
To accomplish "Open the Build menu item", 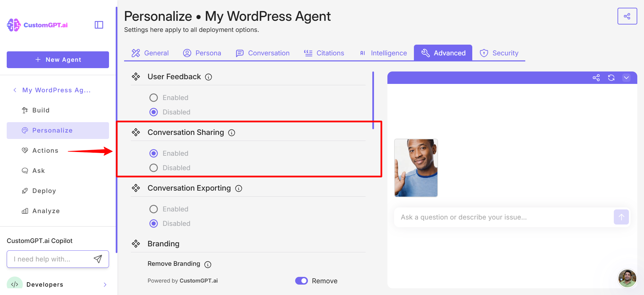I will pos(58,110).
